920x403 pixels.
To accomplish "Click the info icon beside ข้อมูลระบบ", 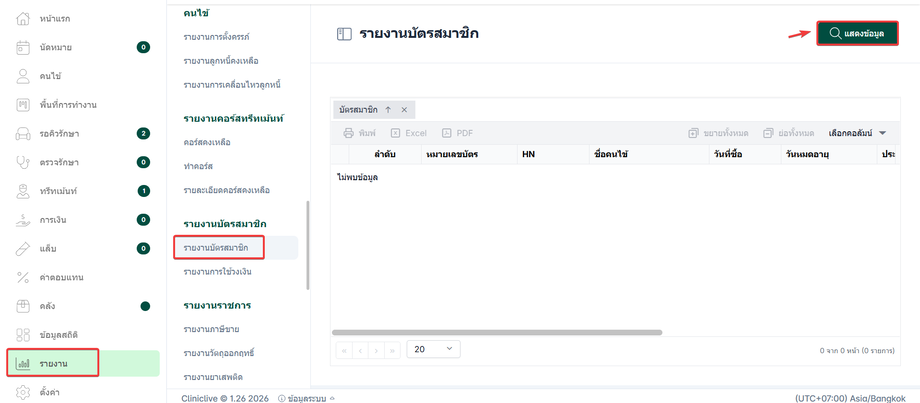I will (282, 398).
